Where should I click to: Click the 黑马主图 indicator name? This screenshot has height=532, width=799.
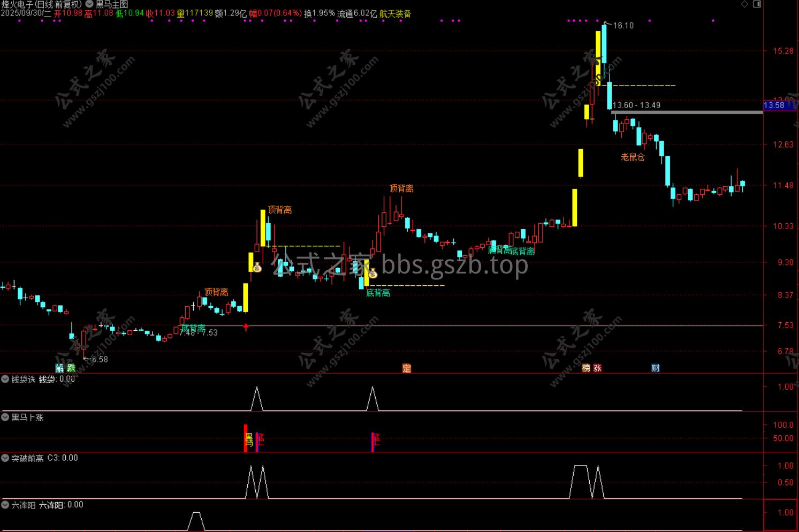112,4
